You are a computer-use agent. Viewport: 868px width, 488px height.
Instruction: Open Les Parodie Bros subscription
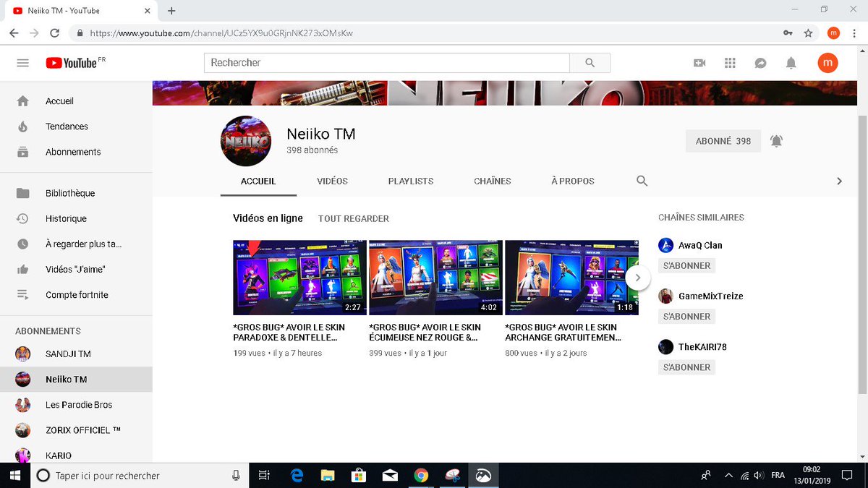pos(76,405)
